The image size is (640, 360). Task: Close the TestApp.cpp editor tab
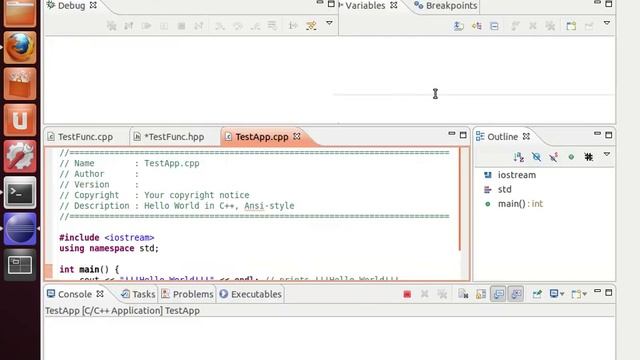point(297,136)
